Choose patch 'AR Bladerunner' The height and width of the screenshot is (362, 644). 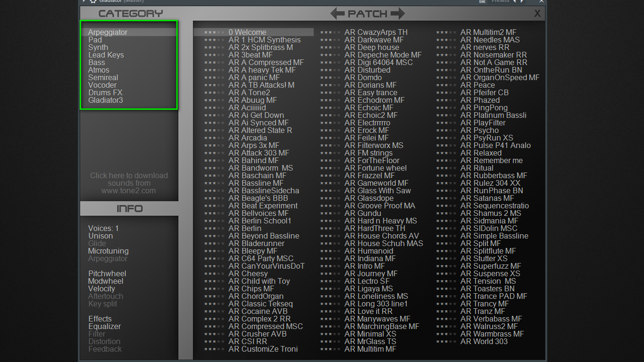click(x=256, y=244)
